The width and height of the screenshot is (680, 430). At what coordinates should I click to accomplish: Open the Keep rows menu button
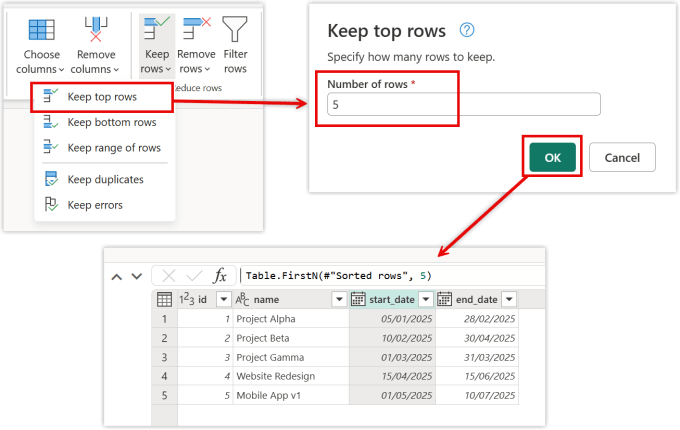pos(157,46)
